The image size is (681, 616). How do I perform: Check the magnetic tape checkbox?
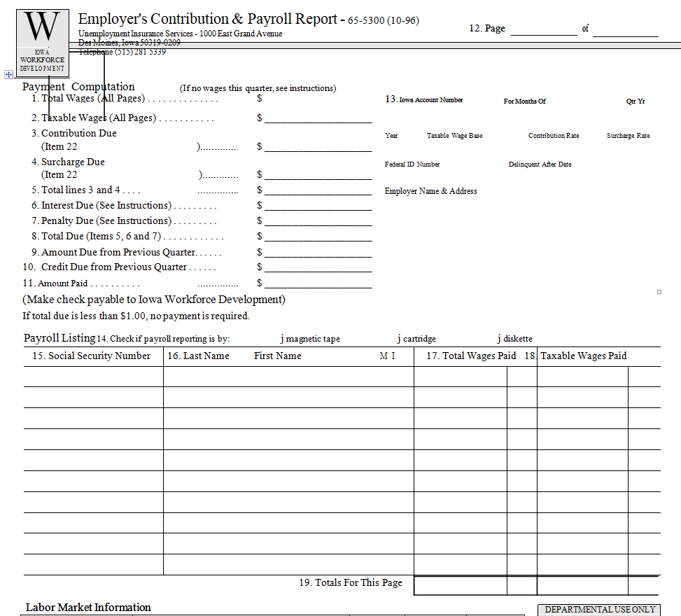coord(282,339)
